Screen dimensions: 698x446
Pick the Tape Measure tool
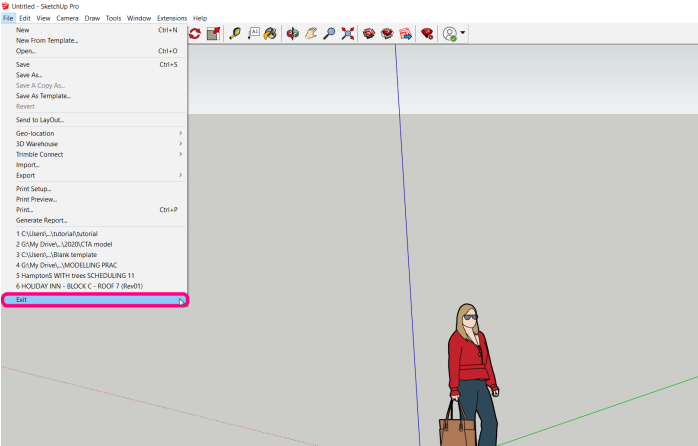pos(235,33)
